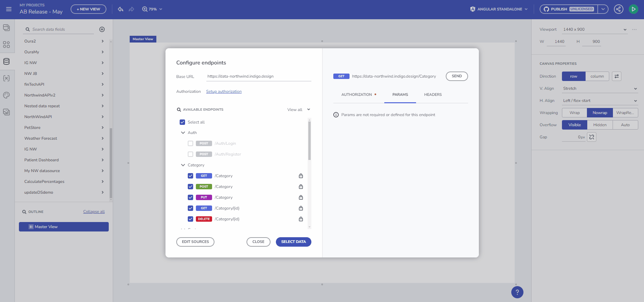
Task: Switch to the Authorization tab
Action: [x=359, y=94]
